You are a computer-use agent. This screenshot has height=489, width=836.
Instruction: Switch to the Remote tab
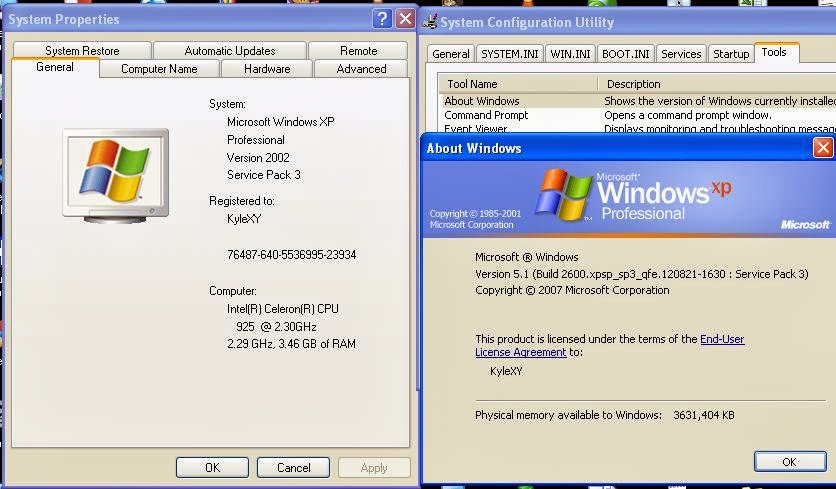click(358, 51)
